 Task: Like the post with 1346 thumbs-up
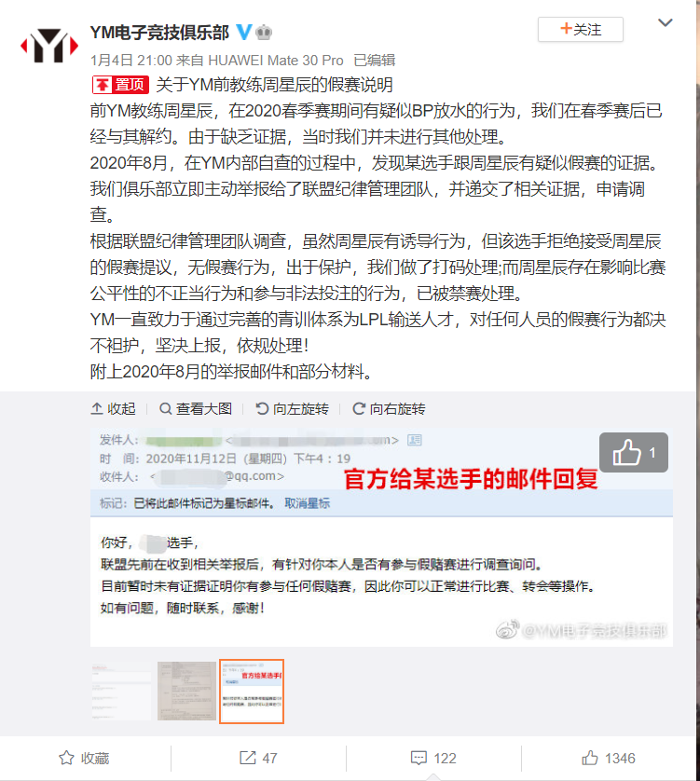click(609, 758)
